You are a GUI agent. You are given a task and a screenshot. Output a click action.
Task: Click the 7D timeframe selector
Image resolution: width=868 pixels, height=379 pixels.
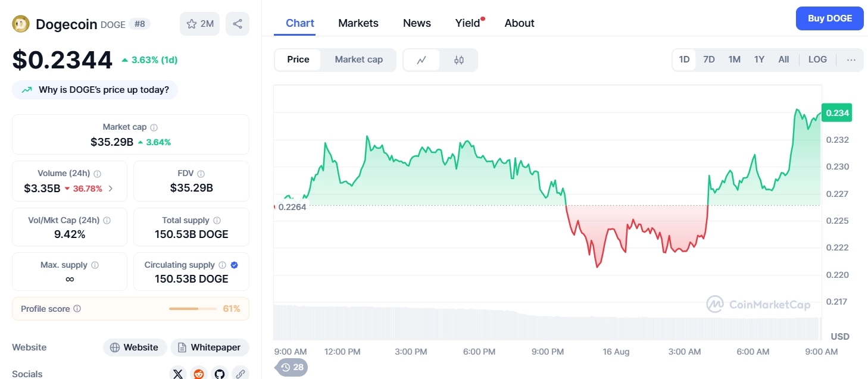click(709, 59)
